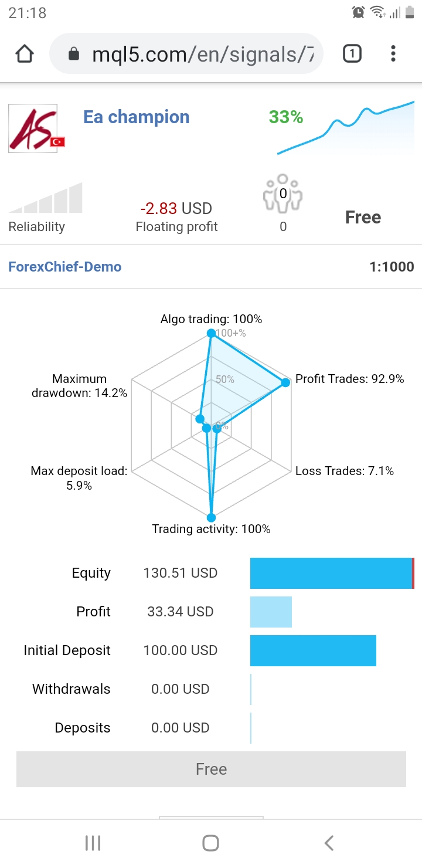Tap the Algo trading radar point
The width and height of the screenshot is (422, 868).
211,334
